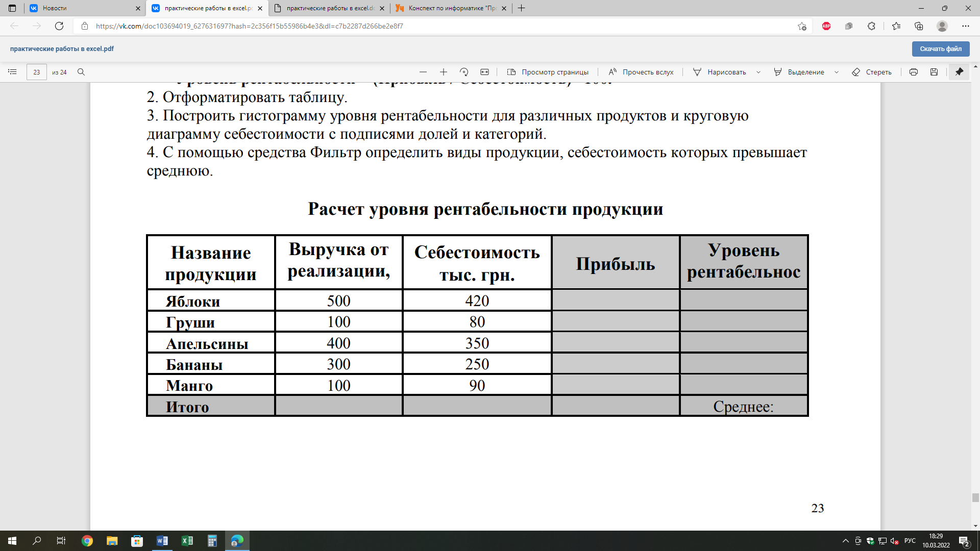This screenshot has width=980, height=551.
Task: Click the Яблоки product name cell
Action: [211, 301]
